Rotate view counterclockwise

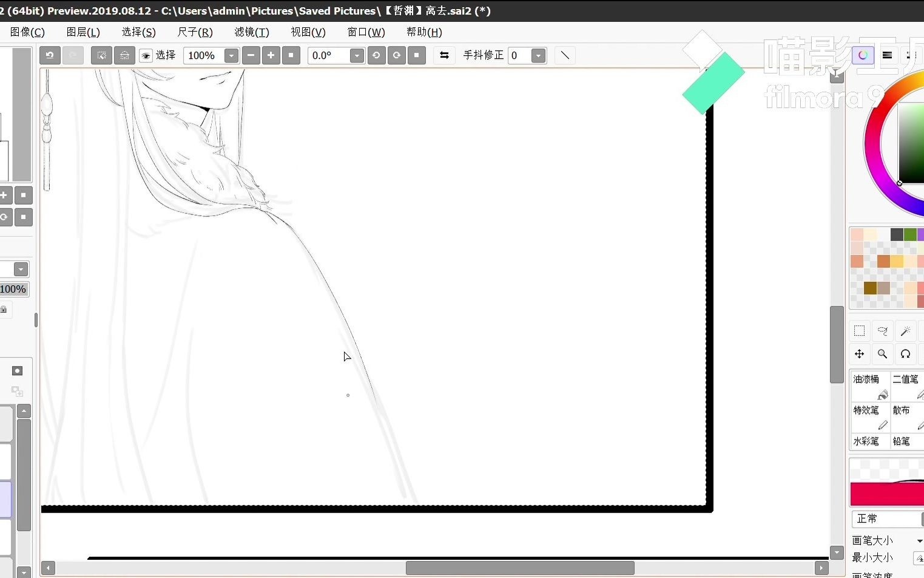pos(376,55)
